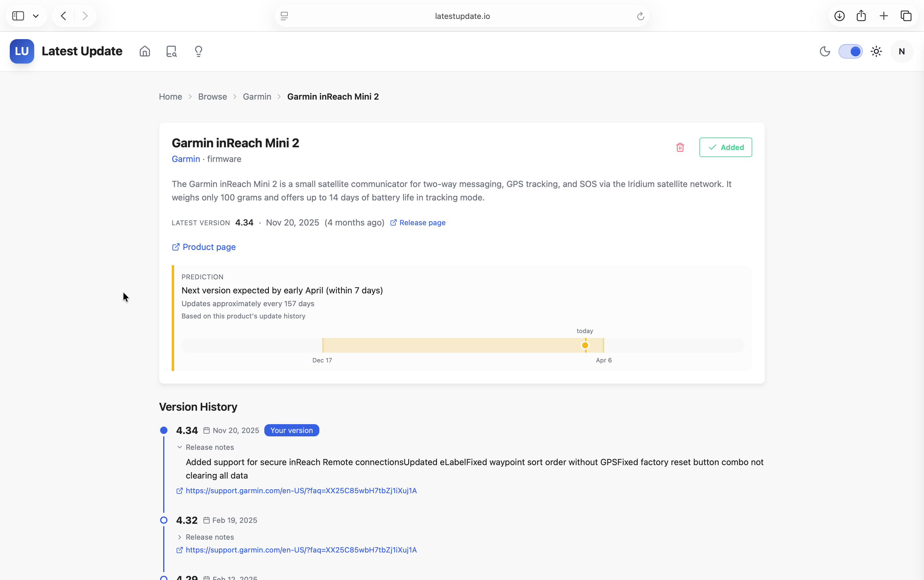The height and width of the screenshot is (580, 924).
Task: Click the 'Updates approximately every 157 days' text
Action: [248, 303]
